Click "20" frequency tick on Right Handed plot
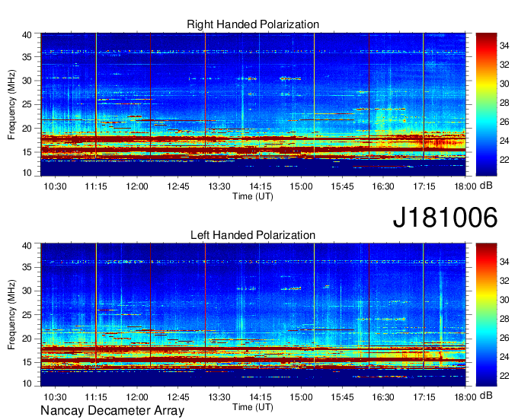This screenshot has width=518, height=420. (x=27, y=129)
